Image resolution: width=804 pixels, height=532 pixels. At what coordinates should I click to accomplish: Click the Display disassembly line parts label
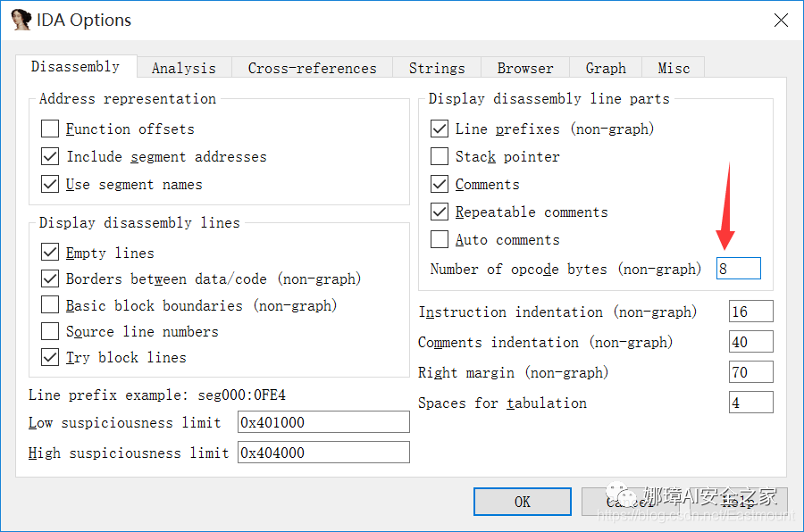pyautogui.click(x=549, y=98)
